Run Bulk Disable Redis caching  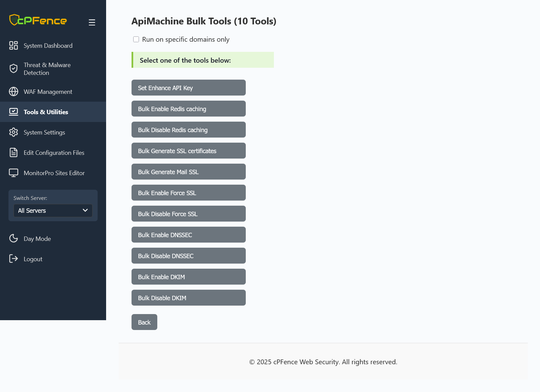tap(188, 130)
